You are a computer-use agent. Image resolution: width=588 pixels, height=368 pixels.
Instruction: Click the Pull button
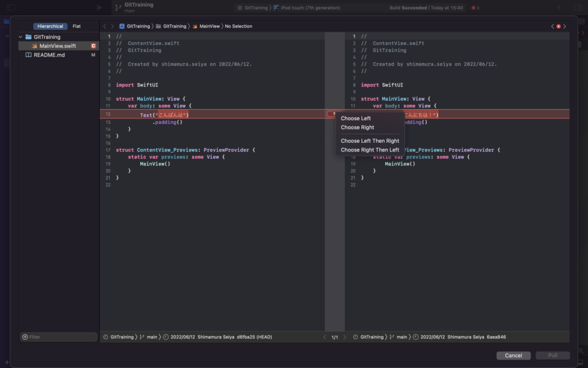pyautogui.click(x=552, y=355)
